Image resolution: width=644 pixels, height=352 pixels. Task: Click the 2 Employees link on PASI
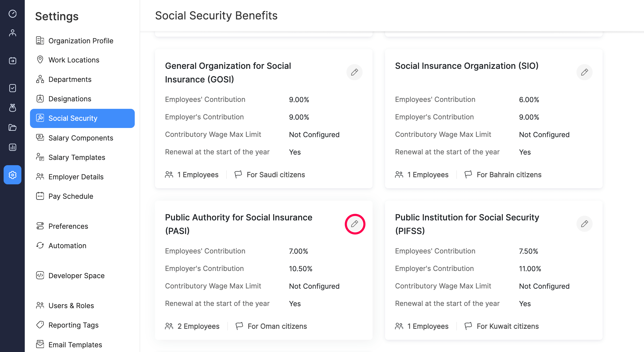coord(198,326)
